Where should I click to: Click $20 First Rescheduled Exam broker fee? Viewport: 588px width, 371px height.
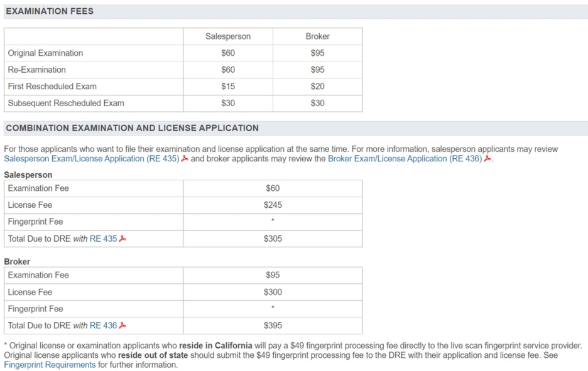(318, 87)
